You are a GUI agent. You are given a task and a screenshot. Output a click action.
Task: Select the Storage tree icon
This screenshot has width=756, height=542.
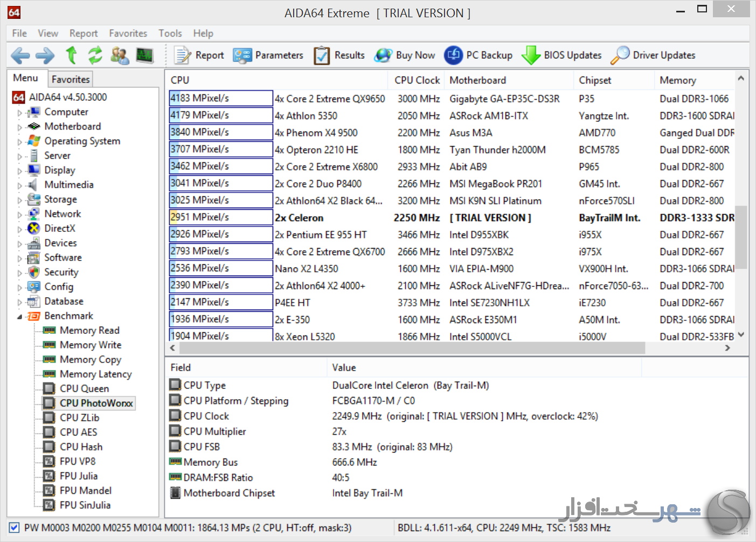click(34, 200)
